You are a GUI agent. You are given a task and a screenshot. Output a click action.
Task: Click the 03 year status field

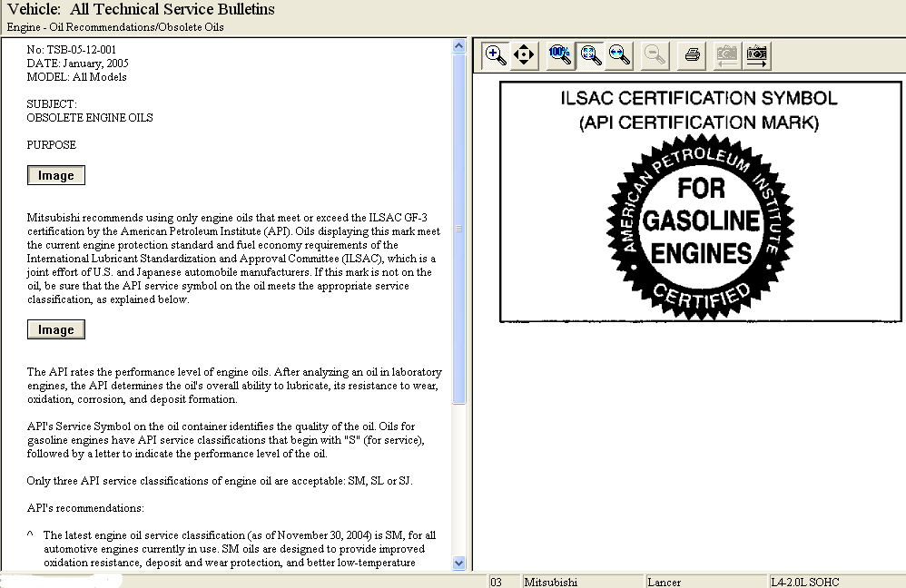pyautogui.click(x=504, y=582)
